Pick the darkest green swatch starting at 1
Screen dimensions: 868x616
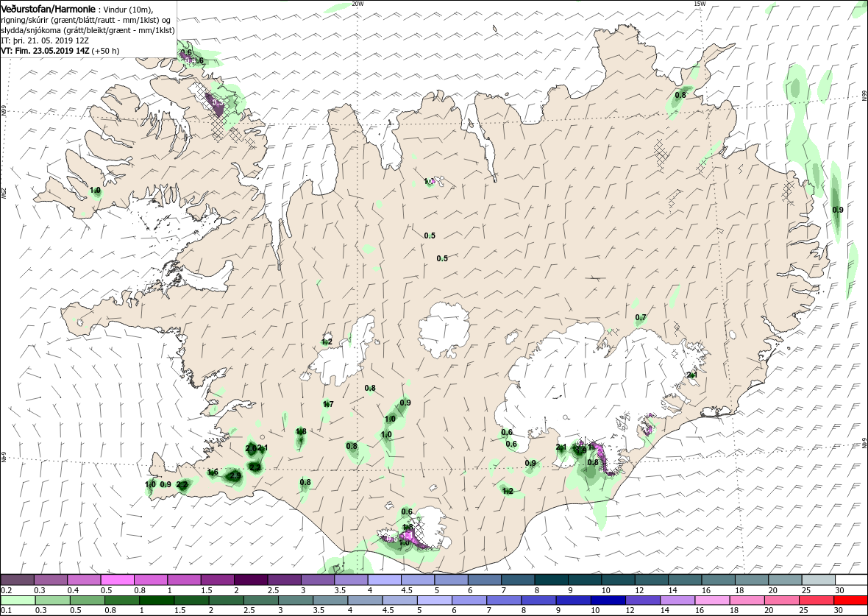pos(156,601)
